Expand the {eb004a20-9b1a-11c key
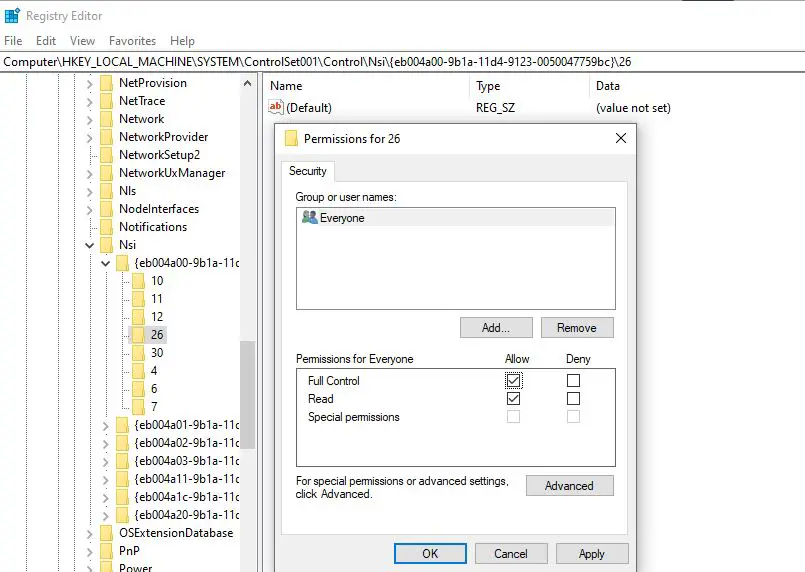 105,516
